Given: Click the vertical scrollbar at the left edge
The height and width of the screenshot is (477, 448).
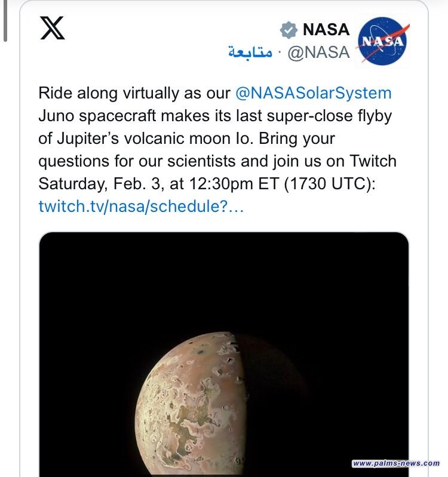Looking at the screenshot, I should click(5, 21).
